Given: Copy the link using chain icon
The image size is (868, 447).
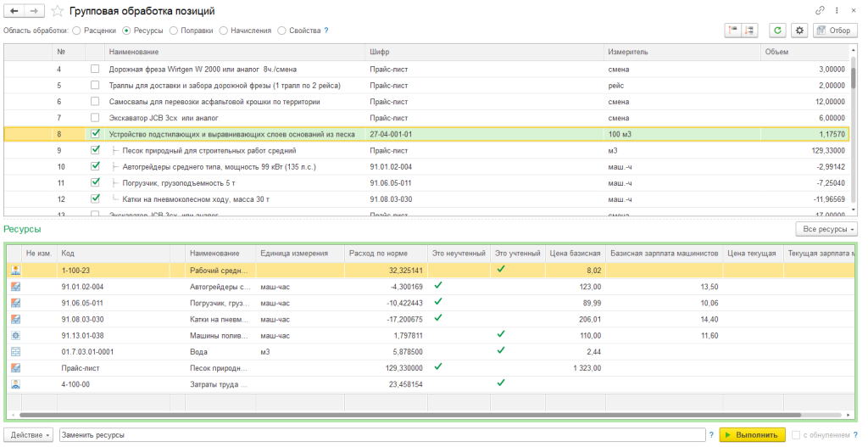Looking at the screenshot, I should pyautogui.click(x=820, y=10).
